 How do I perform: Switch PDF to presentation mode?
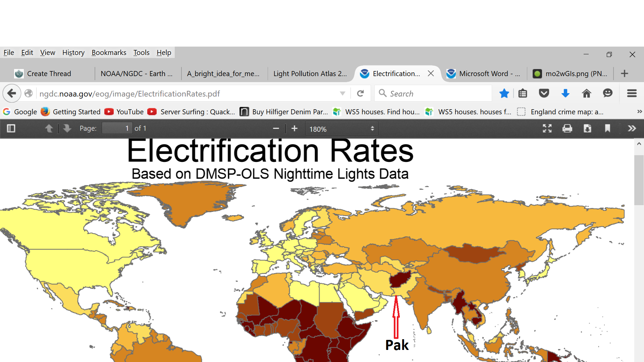tap(547, 128)
